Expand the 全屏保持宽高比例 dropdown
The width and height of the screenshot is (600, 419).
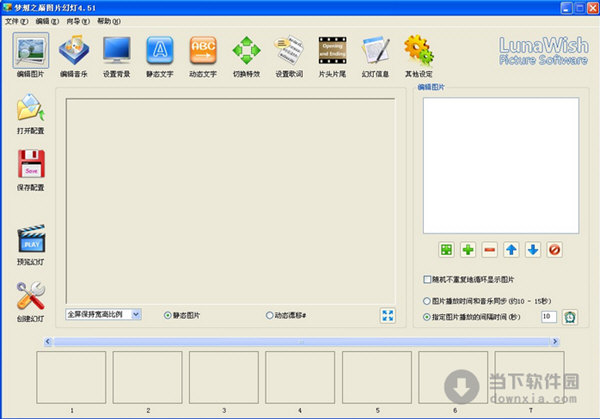click(137, 314)
